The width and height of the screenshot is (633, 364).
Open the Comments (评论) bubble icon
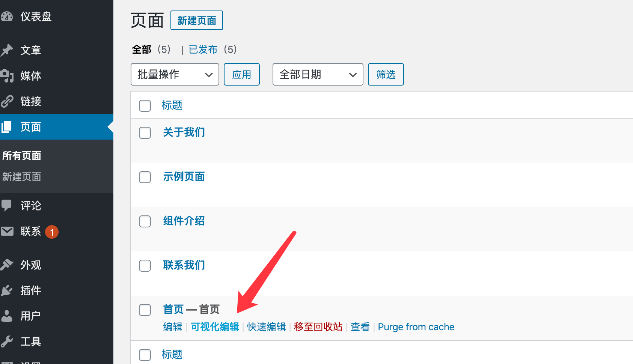click(7, 206)
